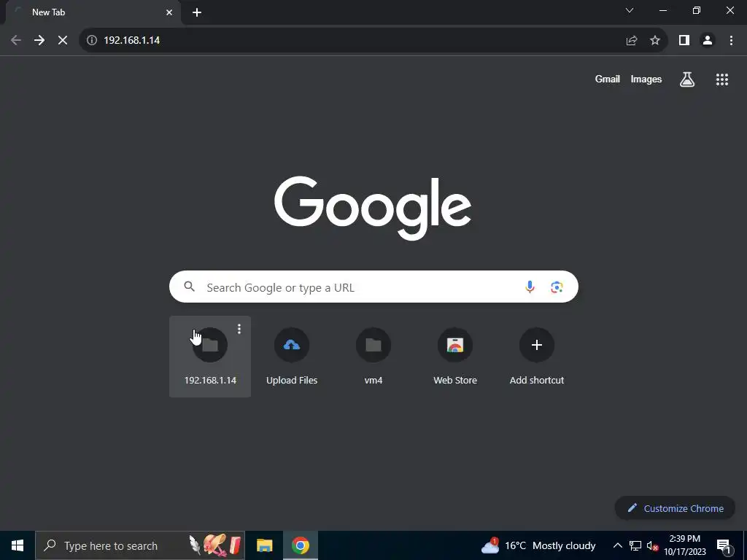Open Gmail link
The width and height of the screenshot is (747, 560).
pos(608,79)
